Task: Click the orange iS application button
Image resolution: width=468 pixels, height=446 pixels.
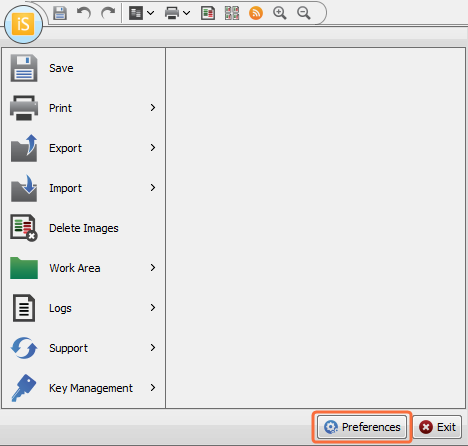Action: pyautogui.click(x=23, y=24)
